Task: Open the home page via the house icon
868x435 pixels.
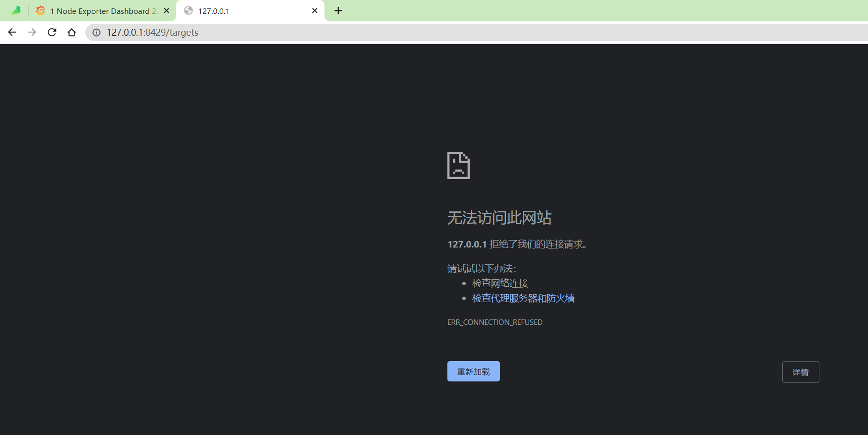Action: click(x=72, y=32)
